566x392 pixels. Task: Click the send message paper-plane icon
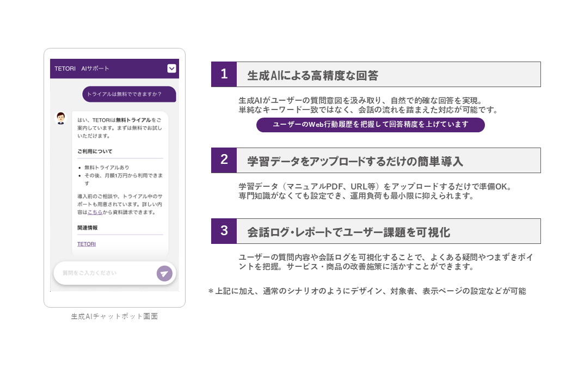(x=164, y=274)
